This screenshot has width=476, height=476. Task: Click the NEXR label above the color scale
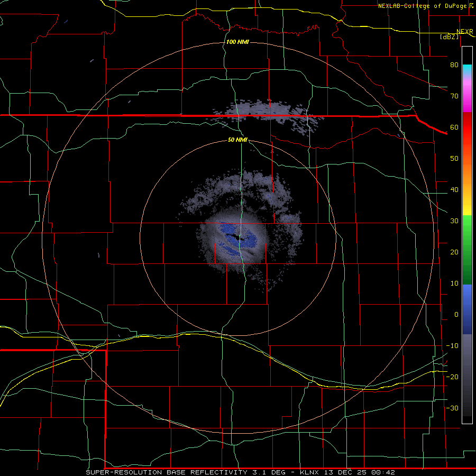click(x=465, y=32)
